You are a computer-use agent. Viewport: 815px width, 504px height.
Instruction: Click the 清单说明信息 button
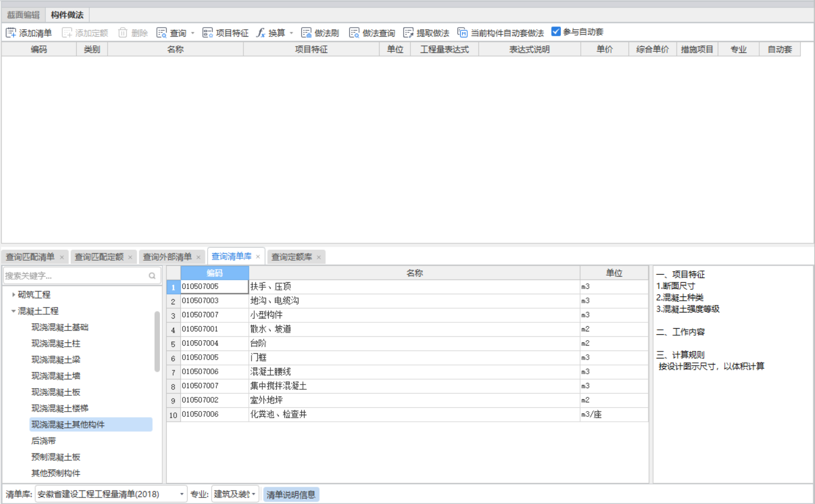pyautogui.click(x=291, y=495)
